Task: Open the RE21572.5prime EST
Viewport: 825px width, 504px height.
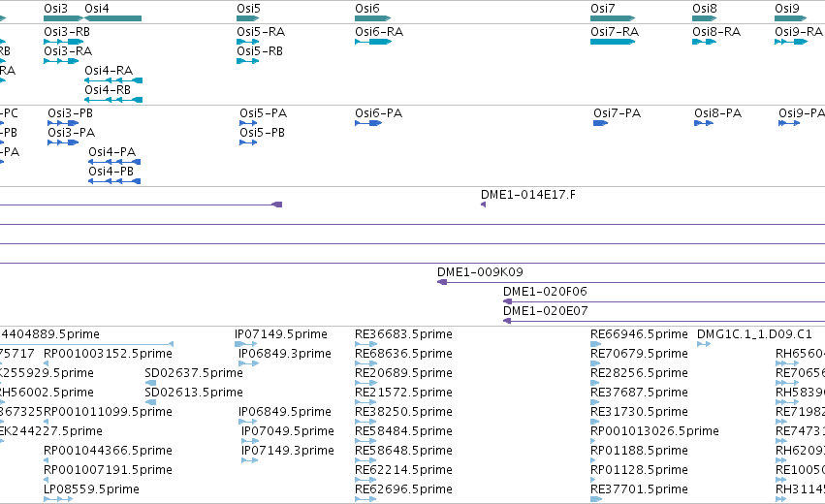Action: point(365,402)
